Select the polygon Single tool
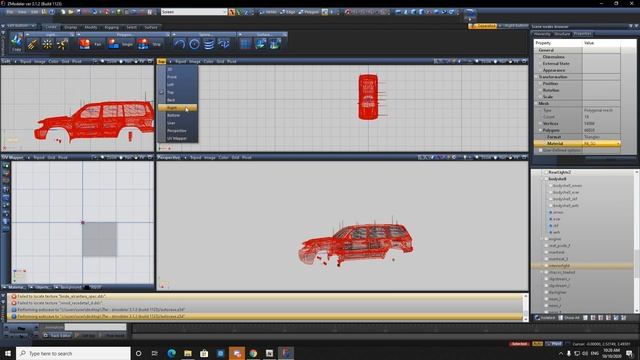Viewport: 640px width, 360px height. [120, 44]
